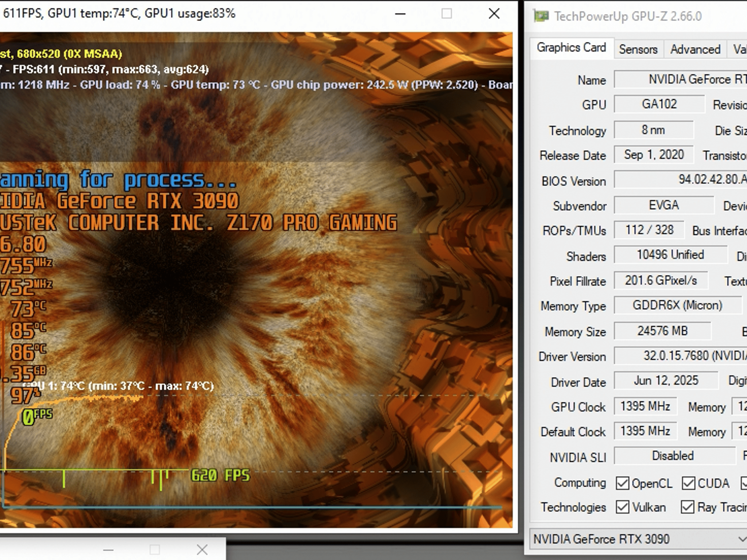Click the Driver Version field
Screen dimensions: 747x560
[681, 356]
